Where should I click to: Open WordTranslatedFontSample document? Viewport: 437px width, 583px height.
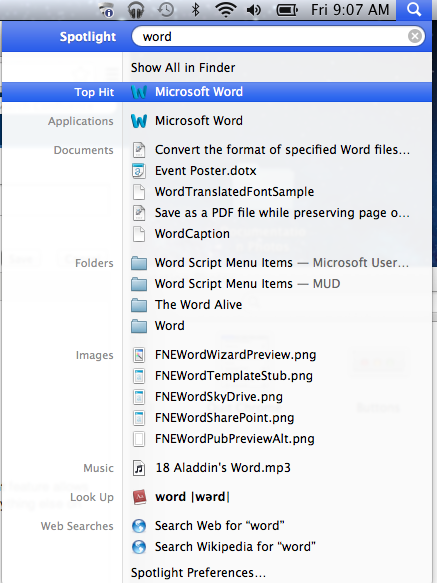(x=234, y=191)
